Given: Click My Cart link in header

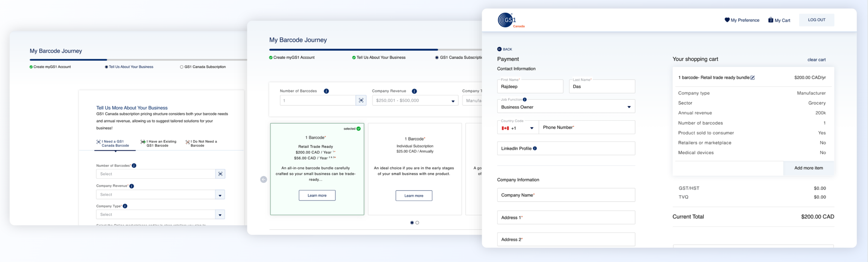Looking at the screenshot, I should [782, 20].
